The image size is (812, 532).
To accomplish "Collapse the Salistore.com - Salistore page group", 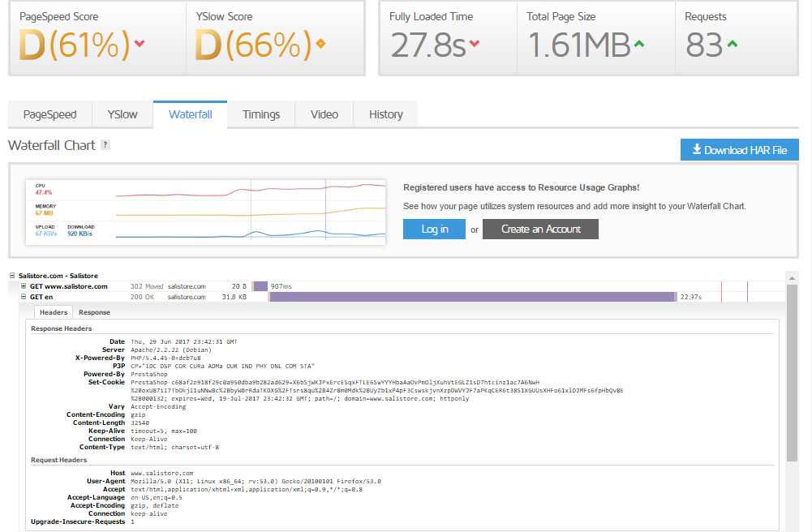I will click(x=12, y=277).
